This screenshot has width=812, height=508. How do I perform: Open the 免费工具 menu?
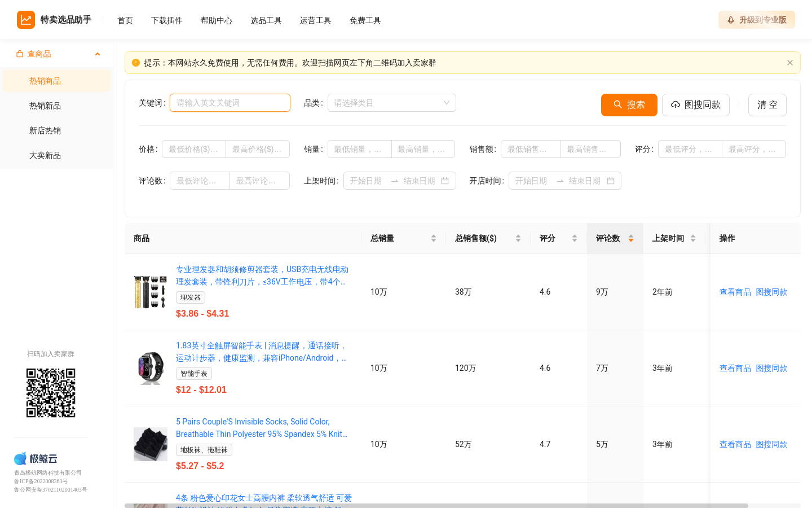pos(365,20)
